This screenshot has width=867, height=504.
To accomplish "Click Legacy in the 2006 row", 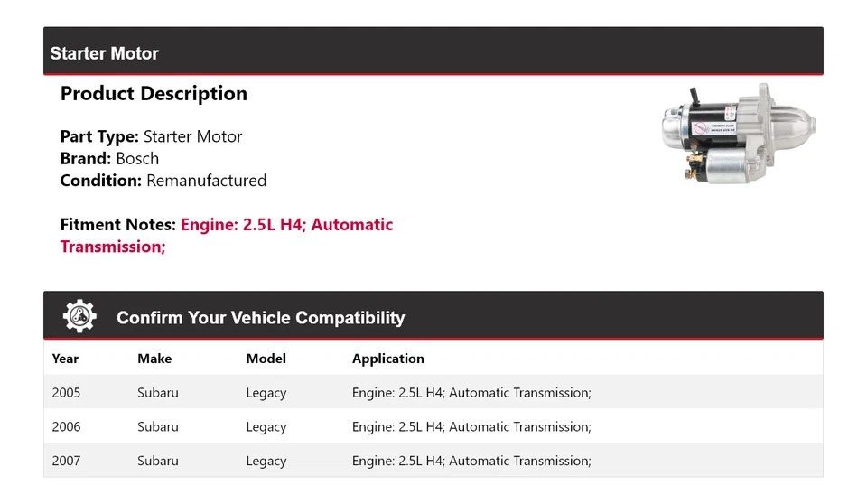I will [x=266, y=427].
